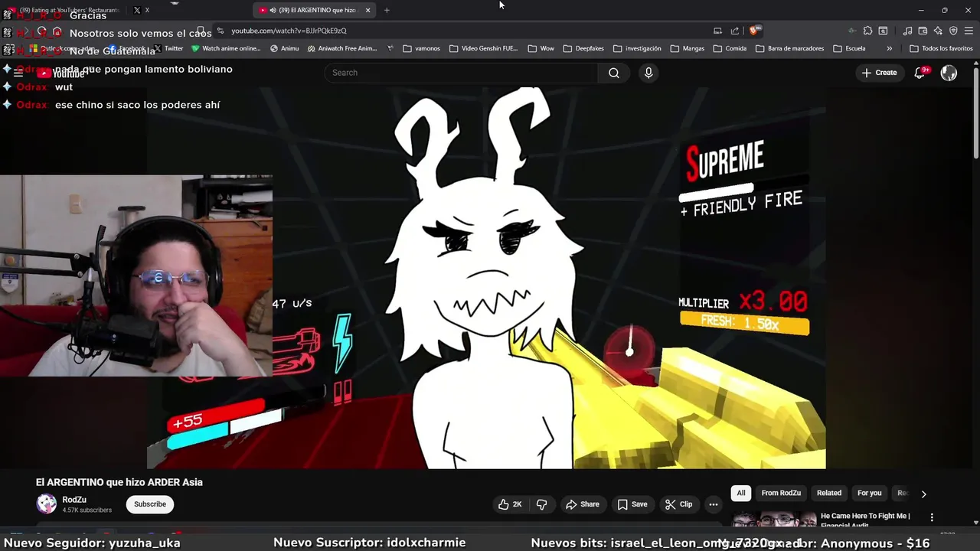Open the options menu for suggested video
The width and height of the screenshot is (980, 551).
pos(932,518)
